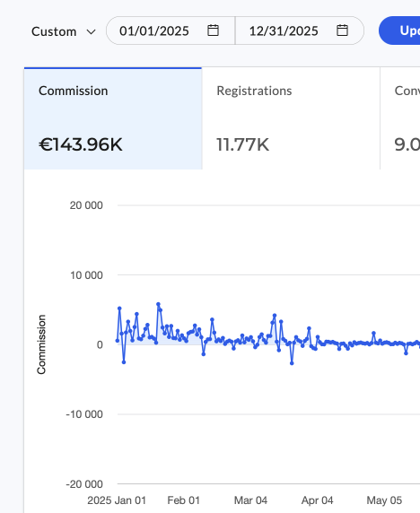Select the Commission metric tab
This screenshot has width=420, height=513.
coord(113,118)
